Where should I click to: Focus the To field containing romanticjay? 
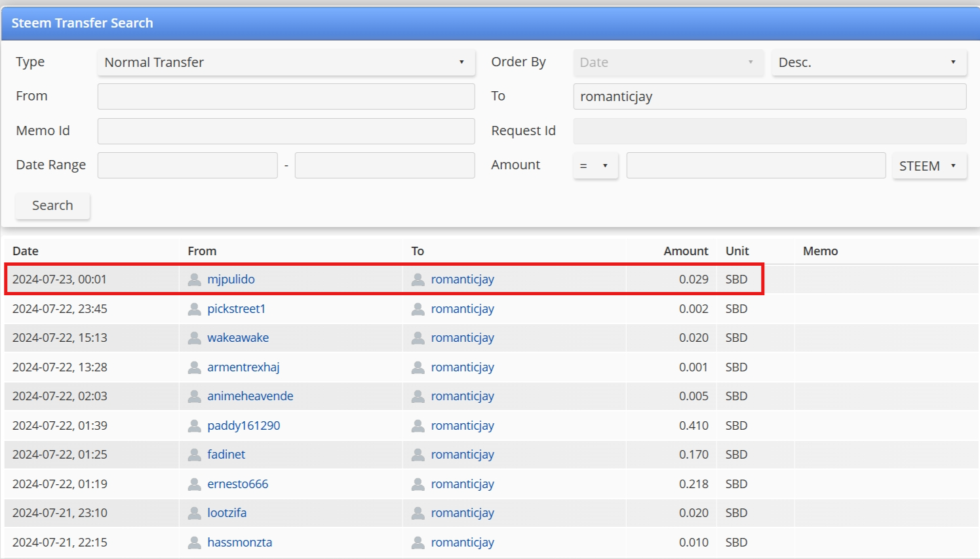point(770,96)
